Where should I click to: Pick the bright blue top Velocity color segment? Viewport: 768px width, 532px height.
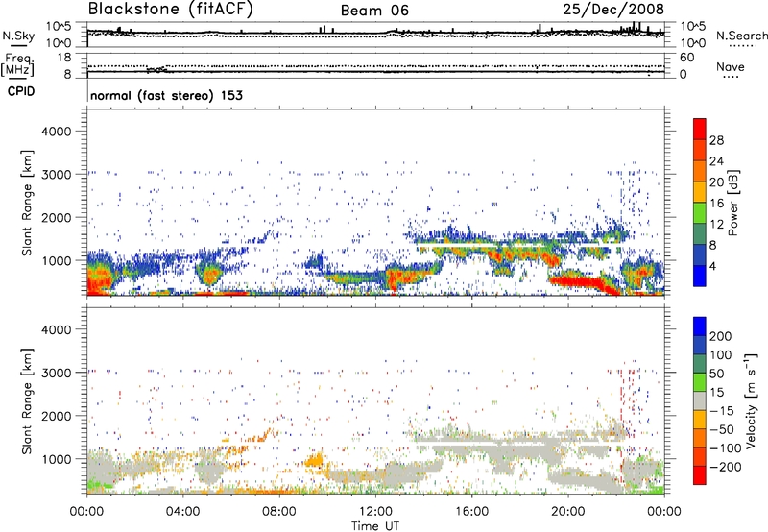coord(700,326)
